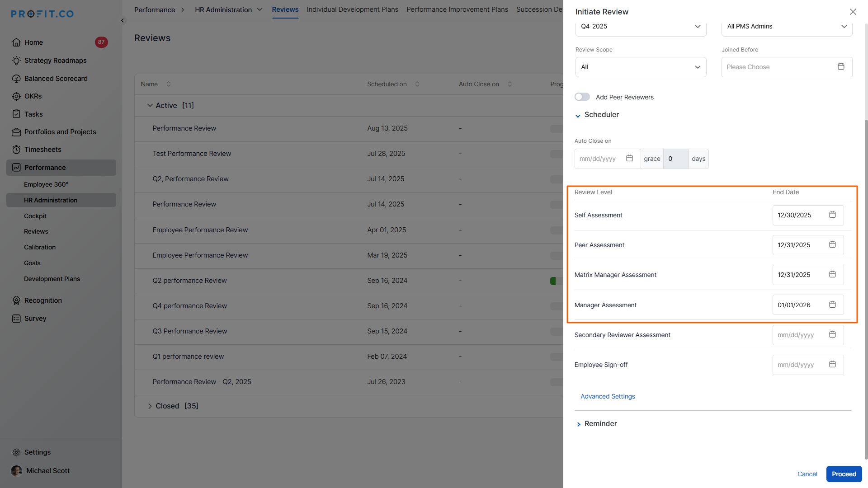Click the Timesheets clock icon
Screen dimensions: 868x488
tap(16, 150)
